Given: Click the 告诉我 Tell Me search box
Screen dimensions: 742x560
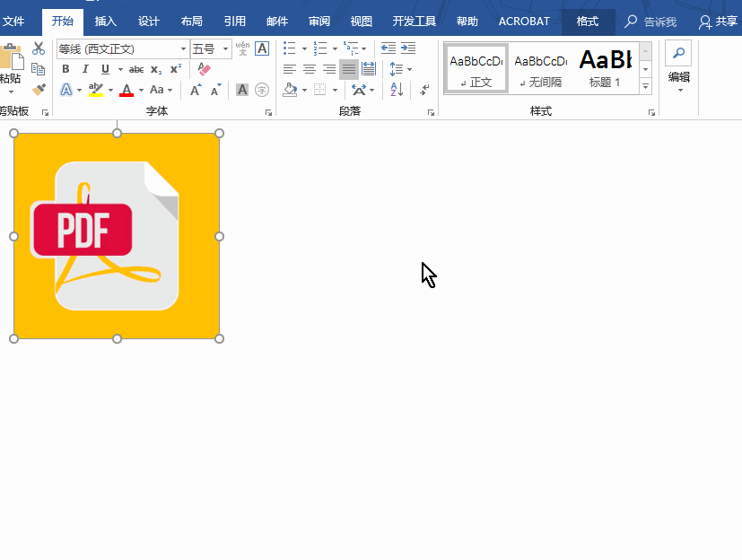Looking at the screenshot, I should point(660,22).
